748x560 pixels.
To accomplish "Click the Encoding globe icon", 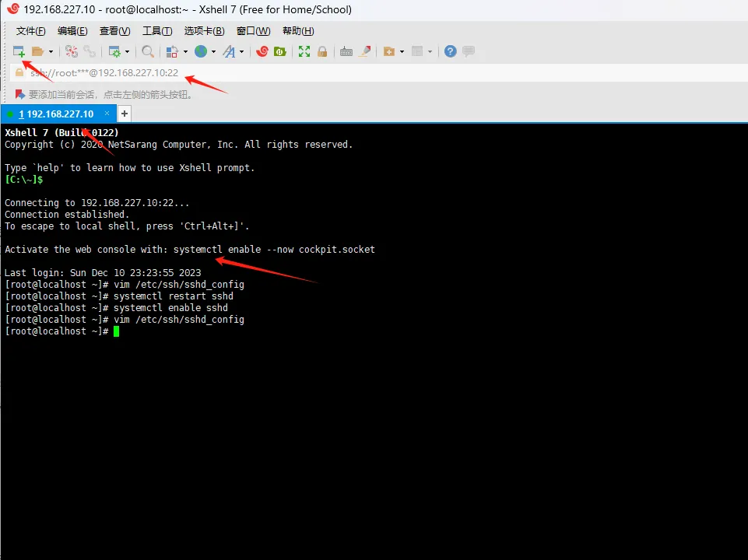I will coord(201,51).
